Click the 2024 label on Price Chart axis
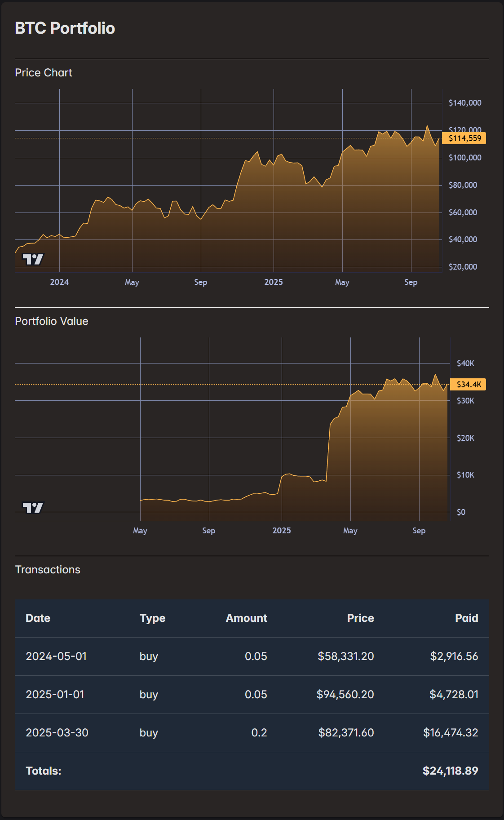Viewport: 504px width, 820px height. [x=59, y=282]
